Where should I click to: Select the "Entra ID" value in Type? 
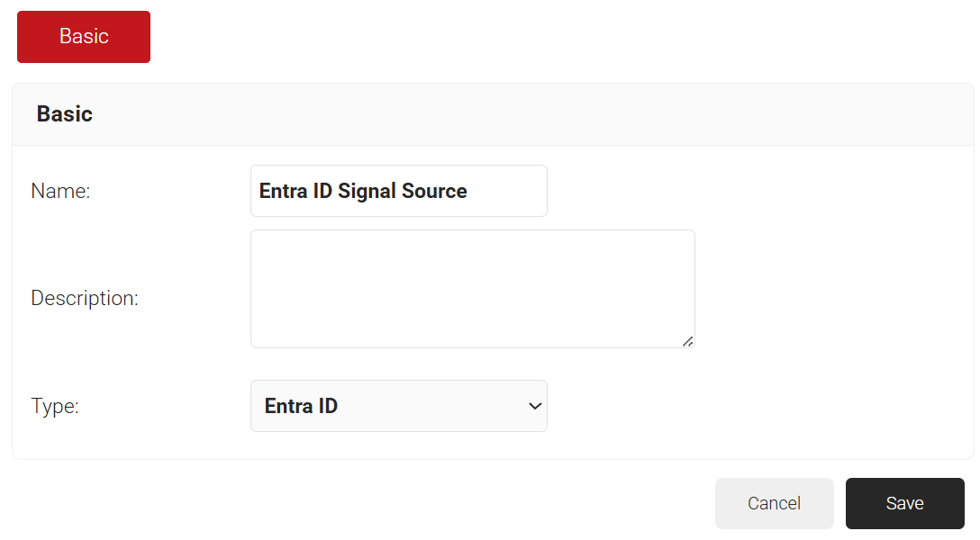tap(301, 406)
